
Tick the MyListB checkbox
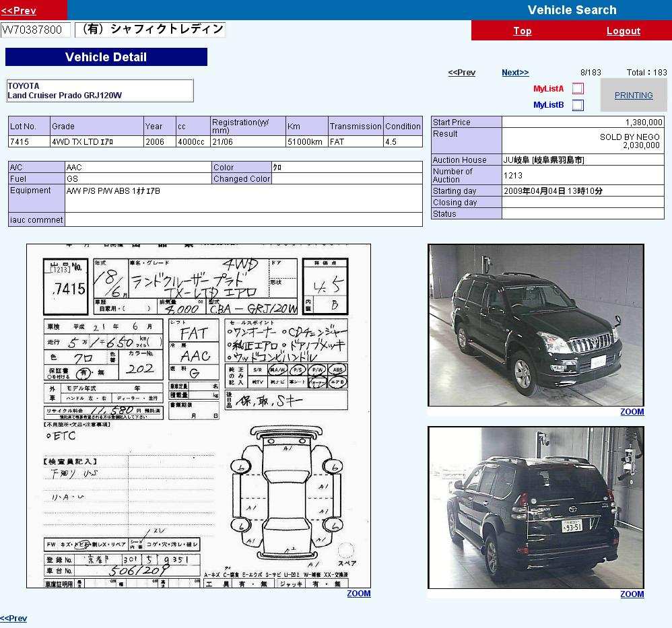click(x=578, y=105)
